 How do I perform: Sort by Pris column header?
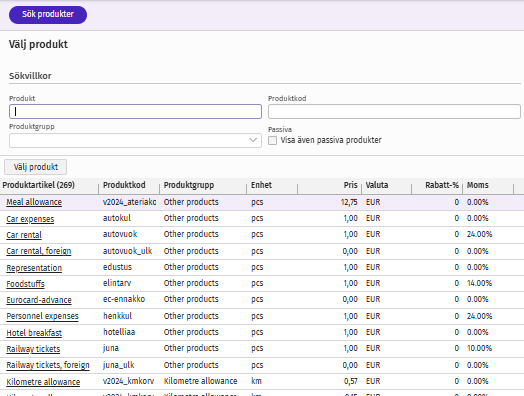click(351, 185)
